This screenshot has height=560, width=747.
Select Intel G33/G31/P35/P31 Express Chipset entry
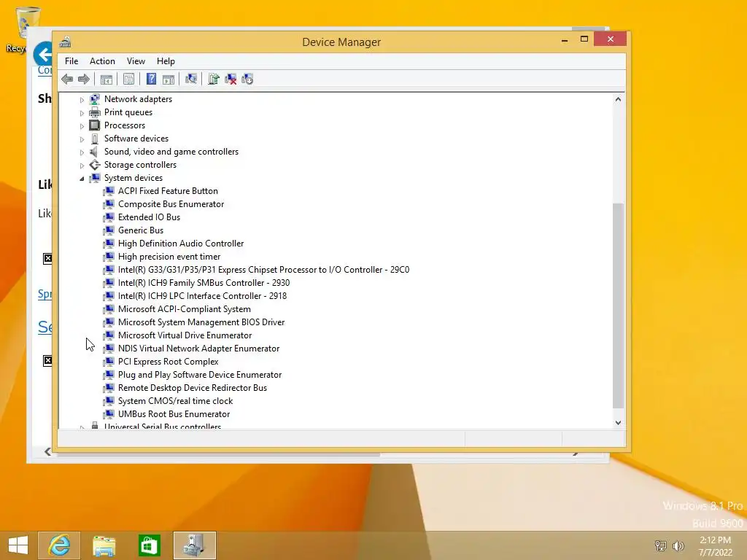pyautogui.click(x=263, y=270)
